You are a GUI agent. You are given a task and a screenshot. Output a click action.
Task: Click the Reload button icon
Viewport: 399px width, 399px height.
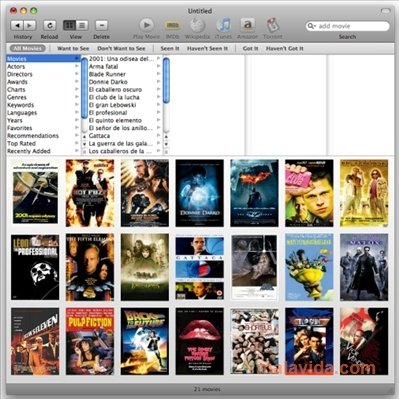click(x=49, y=25)
